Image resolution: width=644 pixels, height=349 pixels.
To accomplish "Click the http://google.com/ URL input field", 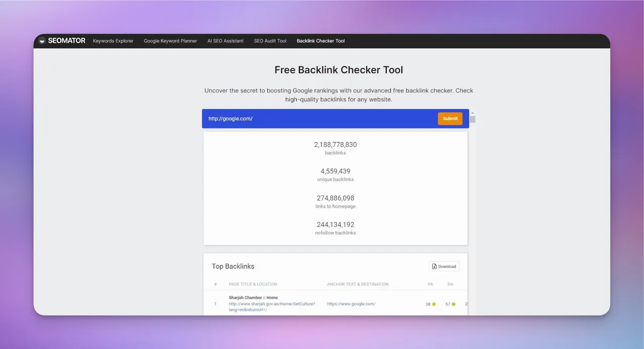I will pyautogui.click(x=320, y=119).
